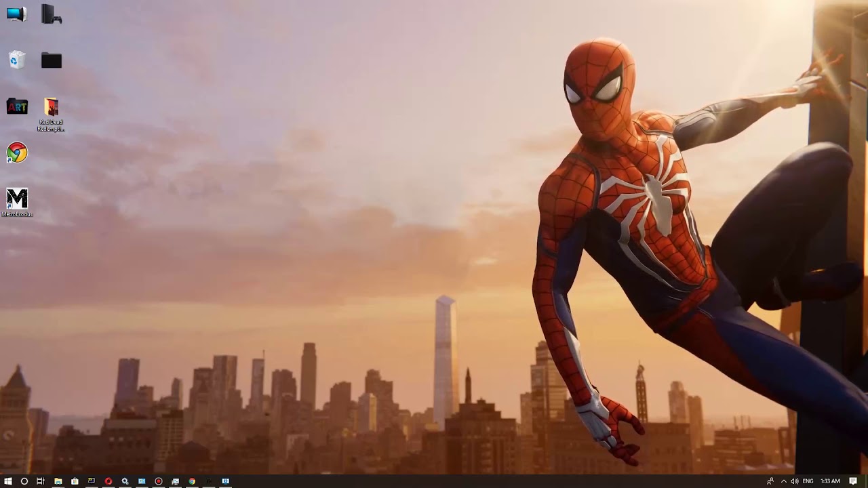868x488 pixels.
Task: Open the This PC desktop icon
Action: [x=16, y=14]
